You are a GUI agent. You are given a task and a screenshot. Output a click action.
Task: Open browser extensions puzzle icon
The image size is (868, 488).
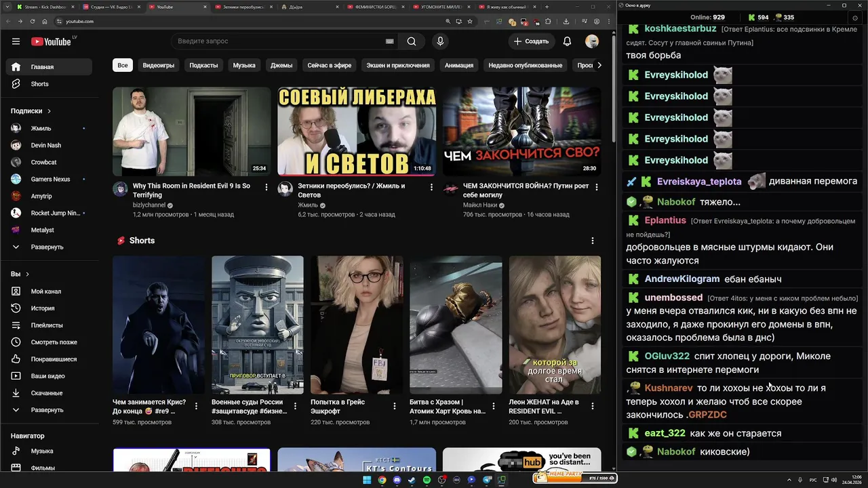[x=548, y=22]
